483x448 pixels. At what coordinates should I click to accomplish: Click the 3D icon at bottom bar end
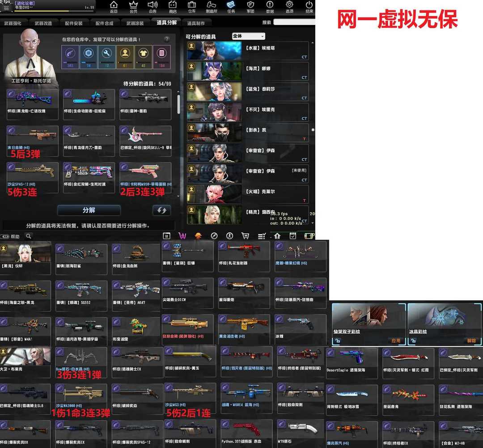(309, 236)
